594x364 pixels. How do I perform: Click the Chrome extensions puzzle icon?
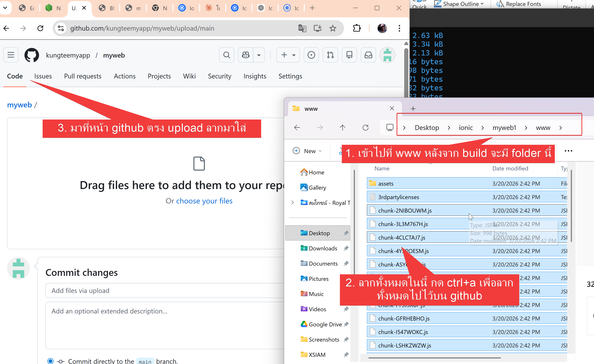[x=357, y=28]
